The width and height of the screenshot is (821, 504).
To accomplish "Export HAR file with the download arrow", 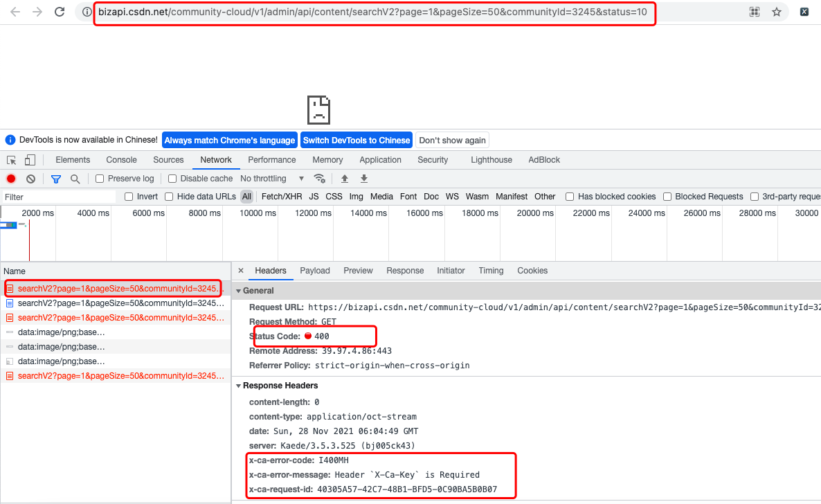I will tap(364, 179).
